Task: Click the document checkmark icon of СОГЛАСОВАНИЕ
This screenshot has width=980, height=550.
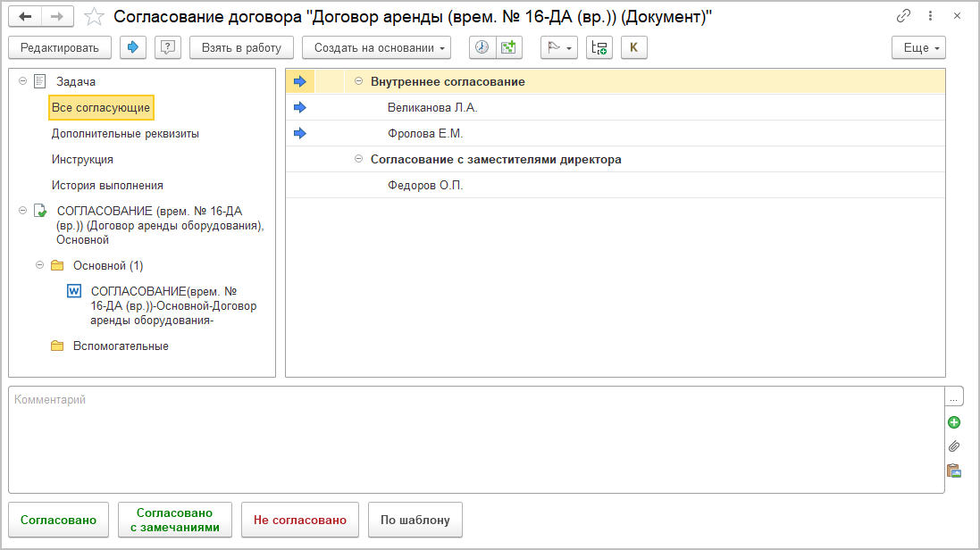Action: 40,211
